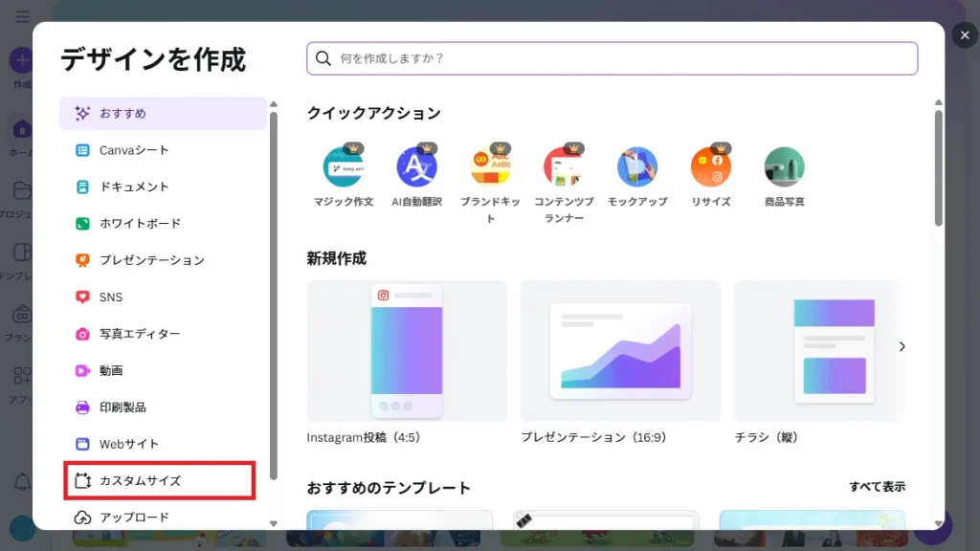Click the main content scroll-down arrow

click(938, 524)
